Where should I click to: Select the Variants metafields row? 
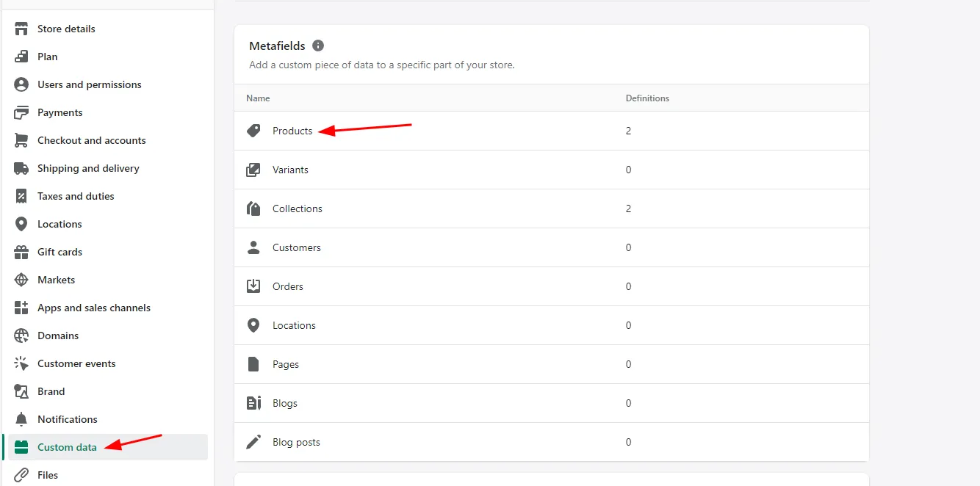click(290, 170)
